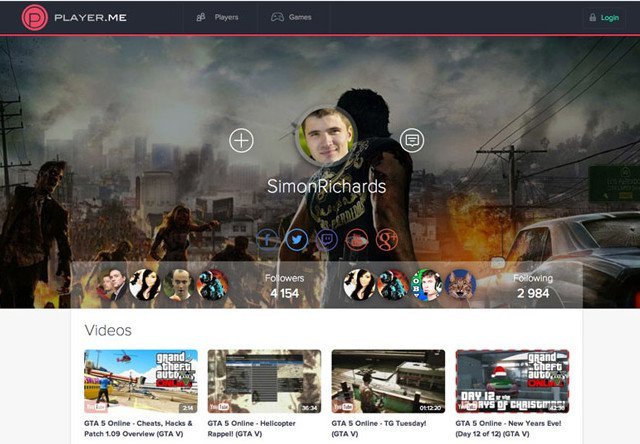The height and width of the screenshot is (444, 640).
Task: Select the cat avatar in Following list
Action: point(461,285)
